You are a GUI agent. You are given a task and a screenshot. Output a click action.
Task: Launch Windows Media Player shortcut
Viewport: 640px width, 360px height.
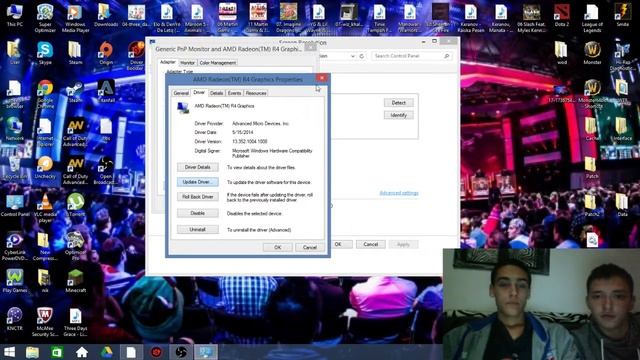coord(75,18)
